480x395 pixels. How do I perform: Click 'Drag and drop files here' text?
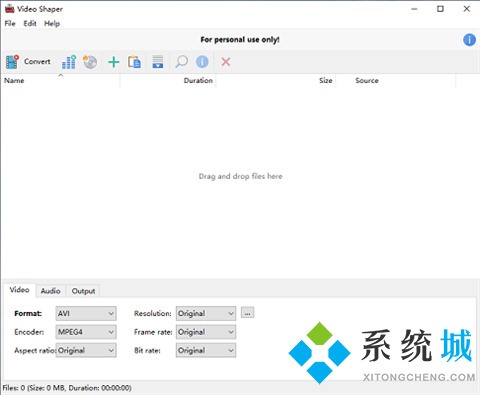pos(240,176)
